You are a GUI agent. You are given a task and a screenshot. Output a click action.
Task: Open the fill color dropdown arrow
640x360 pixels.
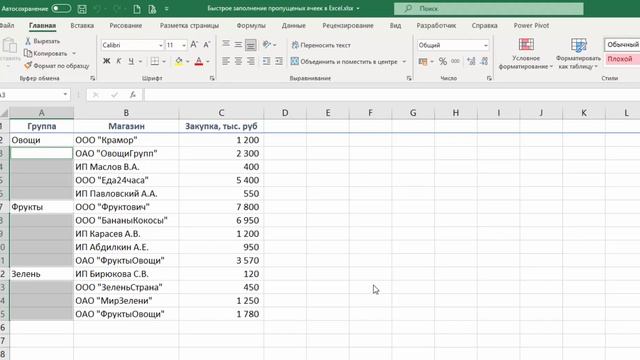pos(188,62)
